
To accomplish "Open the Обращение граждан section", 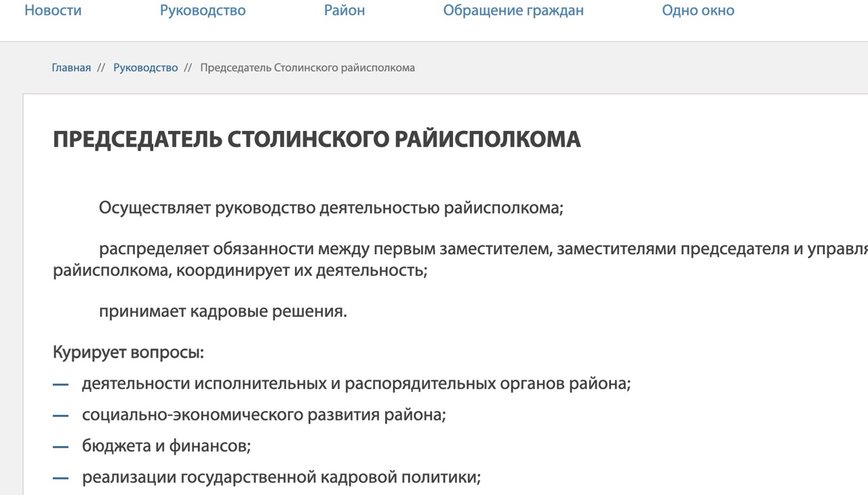I will [x=513, y=10].
